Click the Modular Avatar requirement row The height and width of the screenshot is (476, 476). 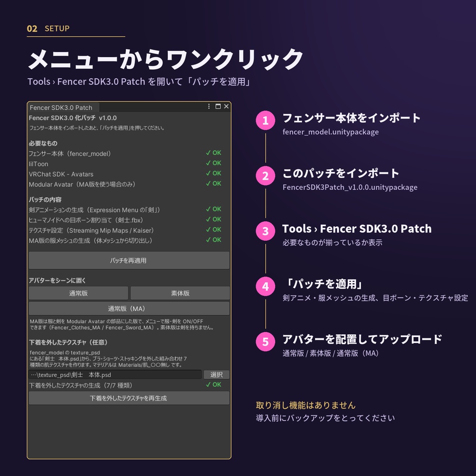[125, 184]
